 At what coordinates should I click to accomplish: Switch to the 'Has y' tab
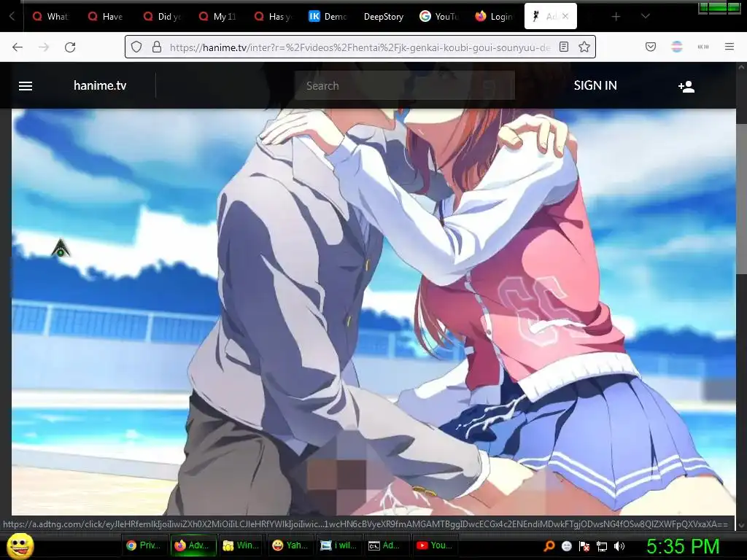click(273, 17)
